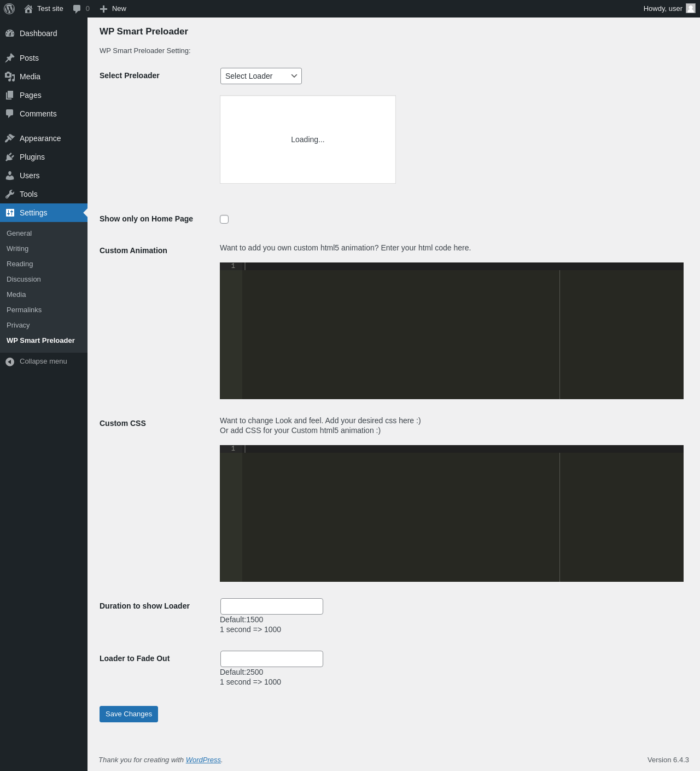
Task: Click the Loader to Fade Out label
Action: [135, 658]
